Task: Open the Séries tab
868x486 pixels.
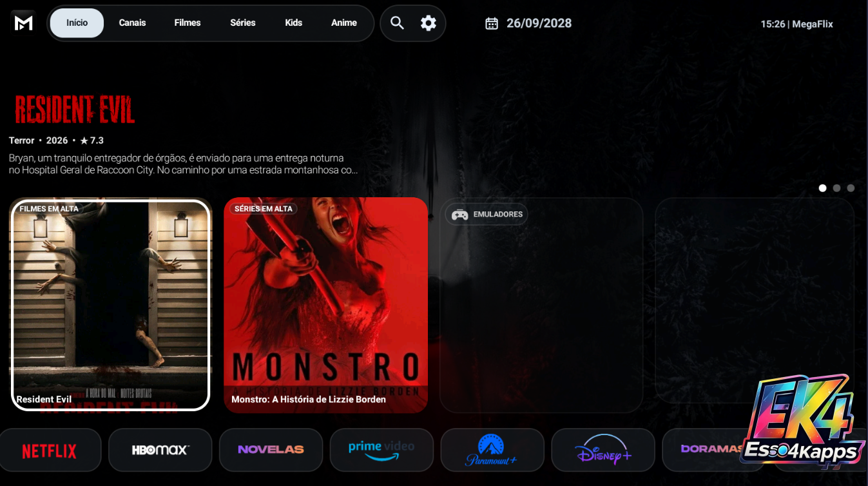Action: coord(243,23)
